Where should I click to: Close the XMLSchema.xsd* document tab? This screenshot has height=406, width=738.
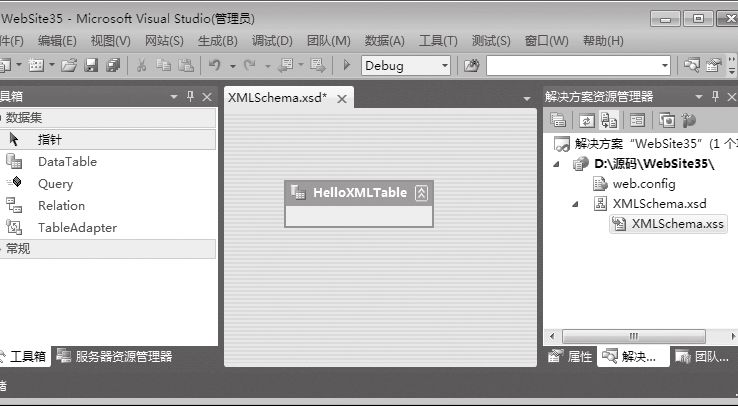point(342,99)
